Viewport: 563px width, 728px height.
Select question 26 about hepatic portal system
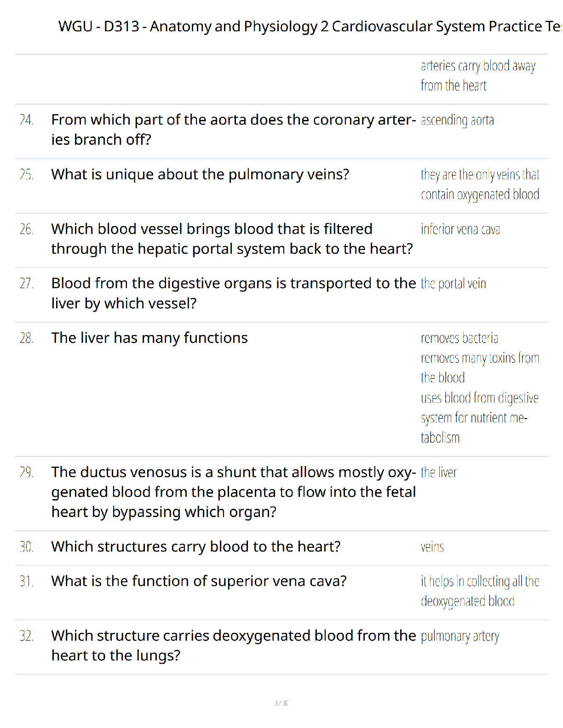(232, 239)
